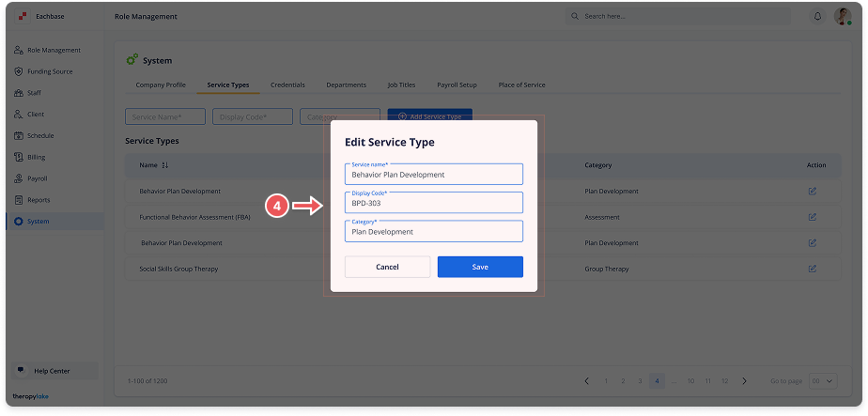Focus the Service name input field
Viewport: 868px width, 416px height.
pyautogui.click(x=433, y=175)
